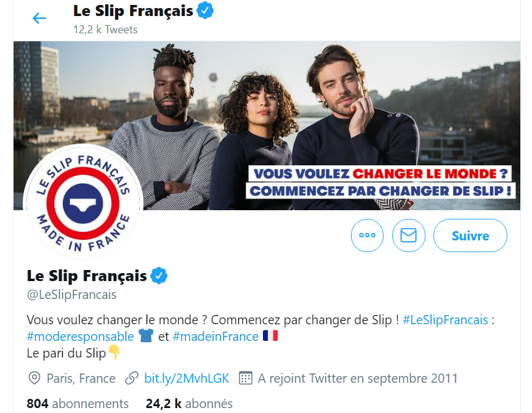Screen dimensions: 532x413
Task: Open the three-dots more options button
Action: pyautogui.click(x=367, y=235)
